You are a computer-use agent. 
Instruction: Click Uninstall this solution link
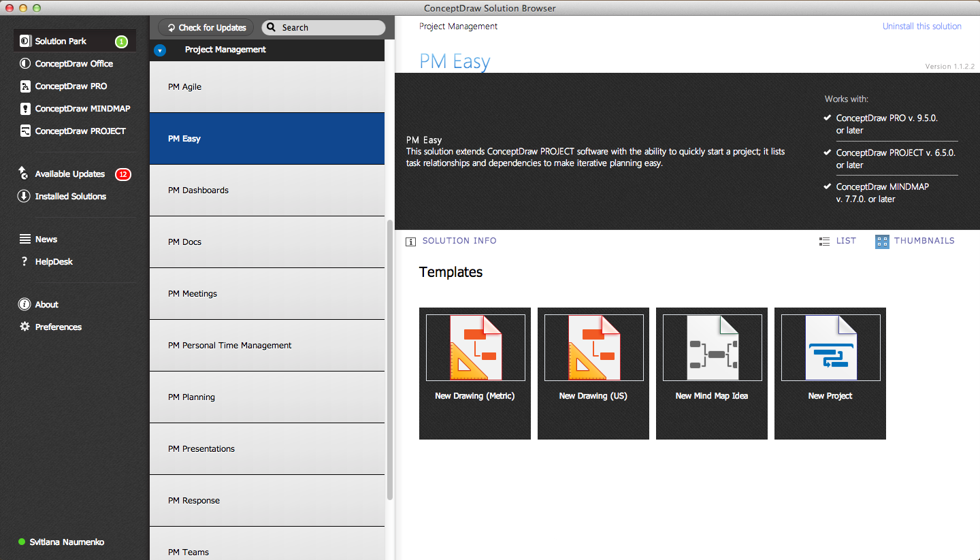pos(922,27)
